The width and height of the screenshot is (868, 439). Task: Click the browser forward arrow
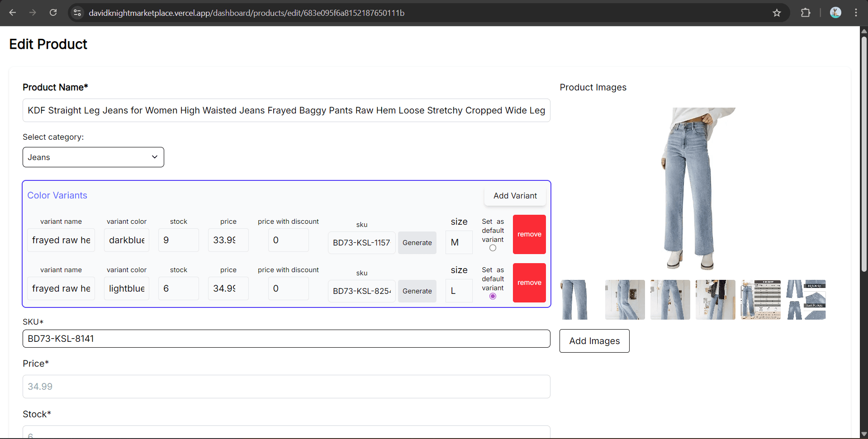[x=33, y=13]
